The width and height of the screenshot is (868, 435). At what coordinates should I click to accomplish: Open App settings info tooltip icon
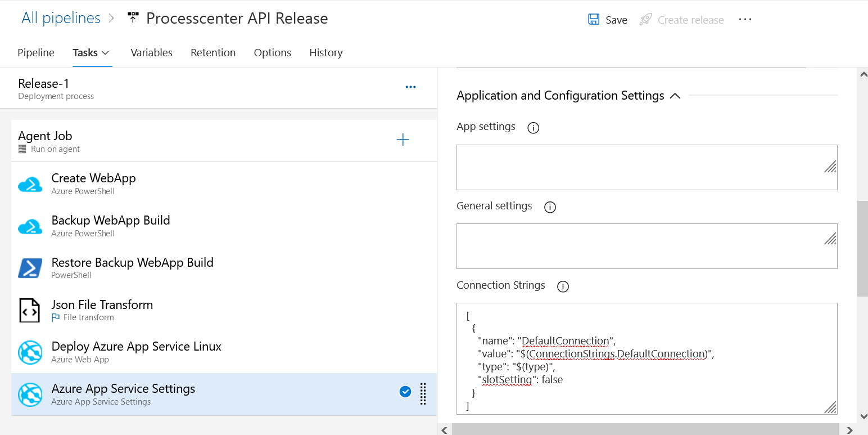point(533,128)
